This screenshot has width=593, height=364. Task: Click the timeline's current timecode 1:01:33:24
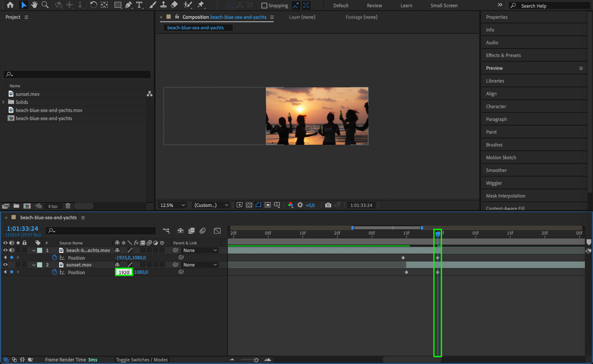23,228
